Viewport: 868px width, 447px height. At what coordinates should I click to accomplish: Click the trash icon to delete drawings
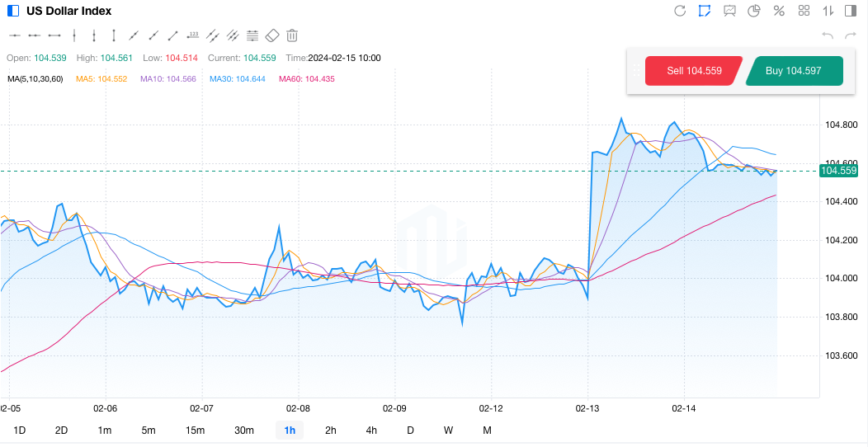(x=292, y=35)
